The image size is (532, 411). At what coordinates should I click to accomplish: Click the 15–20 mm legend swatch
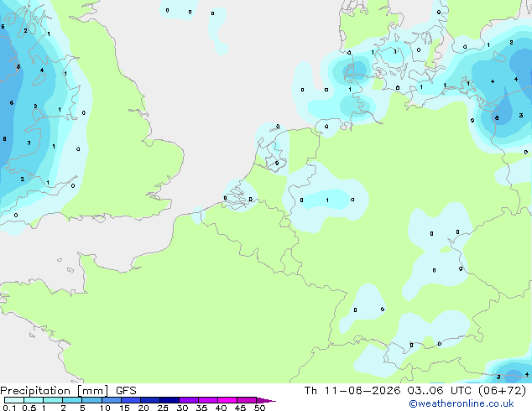(130, 400)
